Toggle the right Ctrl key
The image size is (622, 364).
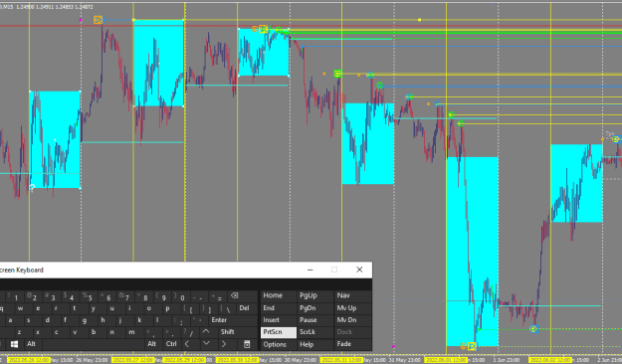(171, 344)
